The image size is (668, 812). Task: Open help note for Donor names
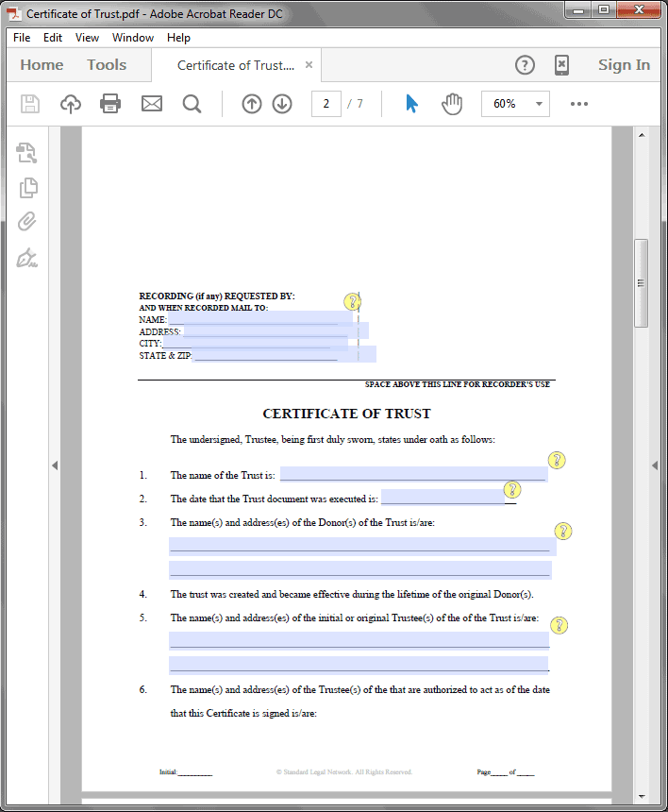click(563, 531)
